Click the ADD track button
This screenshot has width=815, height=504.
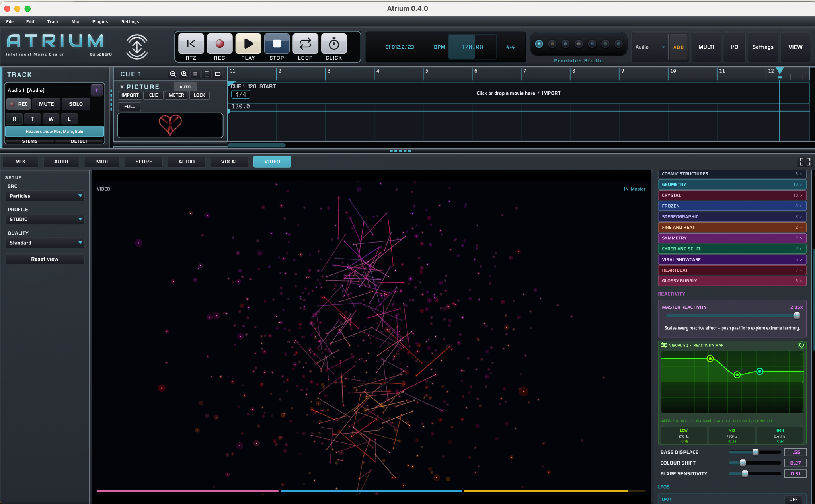click(679, 47)
